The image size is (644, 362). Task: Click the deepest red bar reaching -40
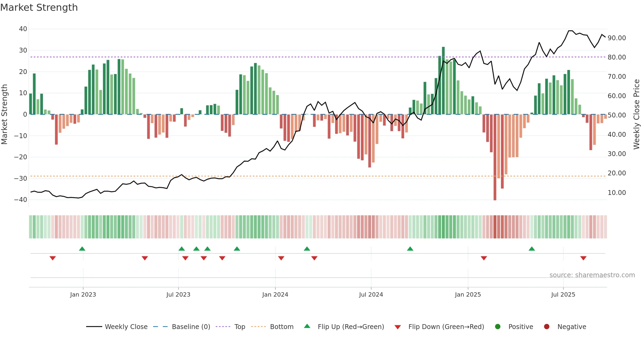[495, 157]
